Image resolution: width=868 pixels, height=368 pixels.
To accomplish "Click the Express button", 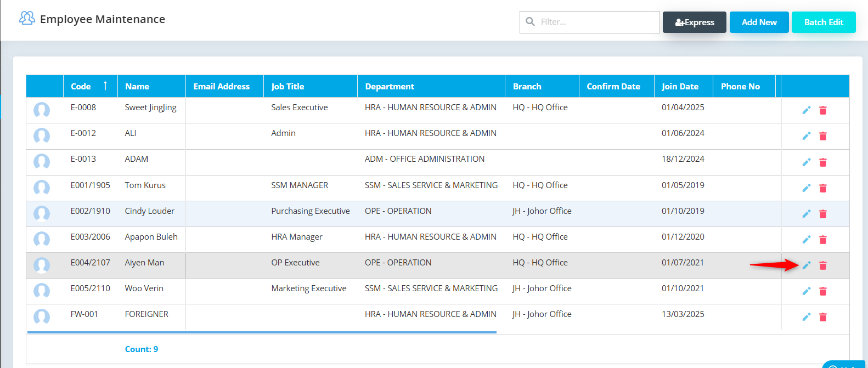I will 694,22.
